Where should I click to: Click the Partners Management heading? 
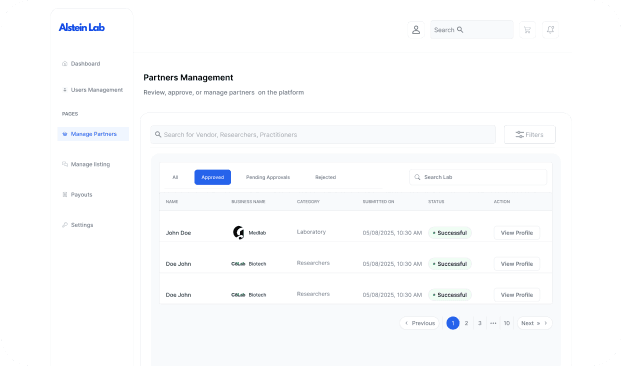[188, 78]
